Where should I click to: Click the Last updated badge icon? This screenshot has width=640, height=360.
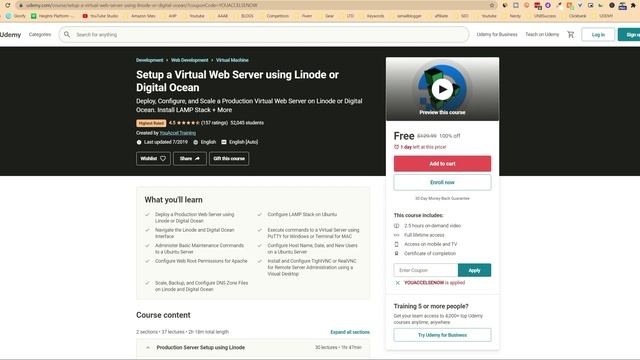(x=139, y=142)
